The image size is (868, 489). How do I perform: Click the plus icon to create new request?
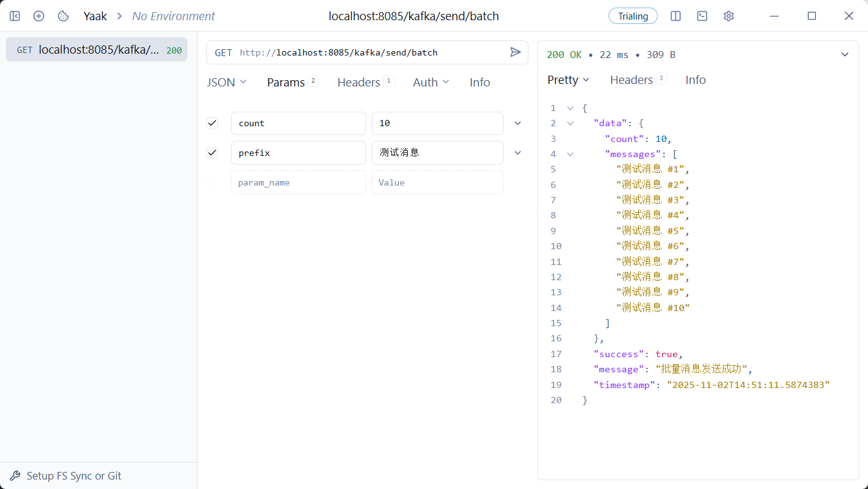39,16
